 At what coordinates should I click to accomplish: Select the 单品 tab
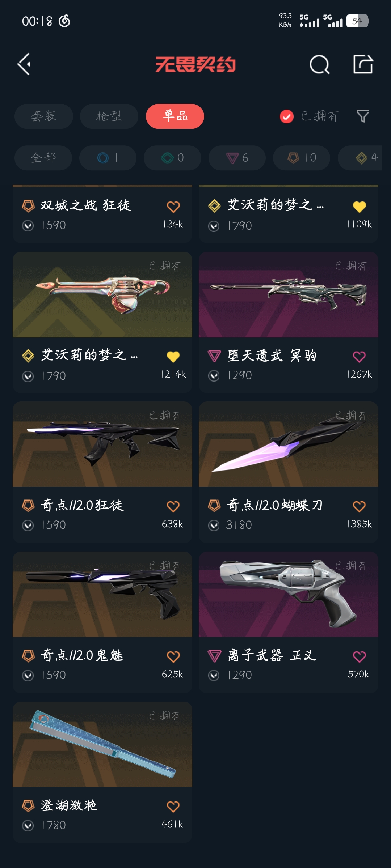[x=175, y=116]
